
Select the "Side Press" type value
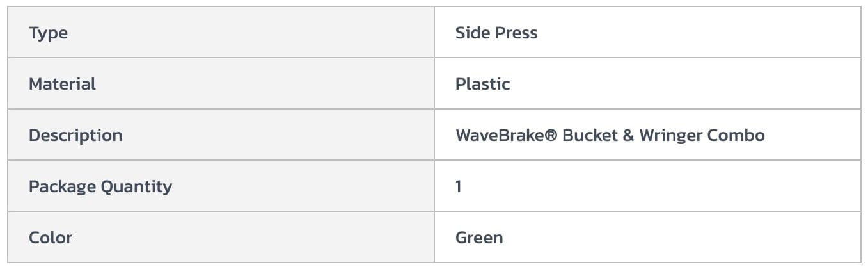click(496, 33)
